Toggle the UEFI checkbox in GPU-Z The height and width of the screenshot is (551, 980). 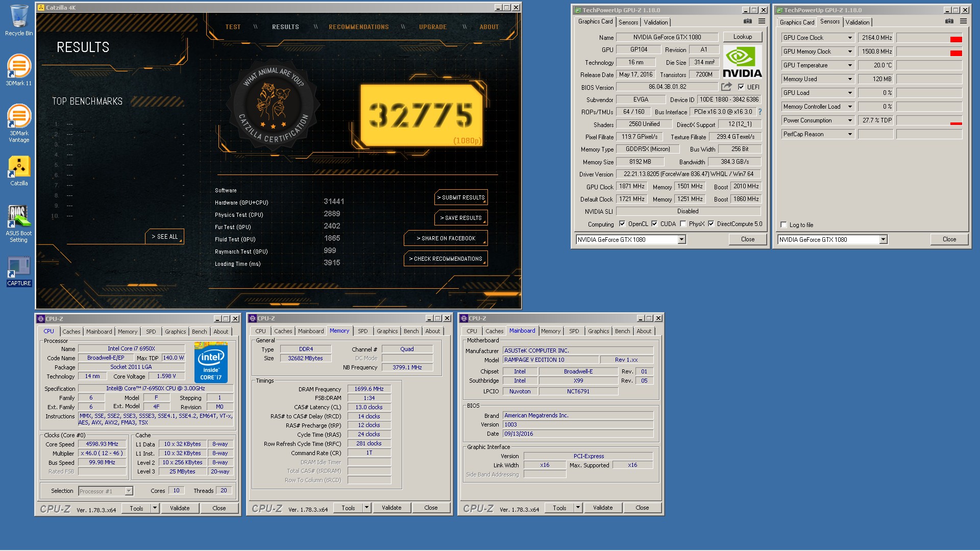pyautogui.click(x=741, y=87)
